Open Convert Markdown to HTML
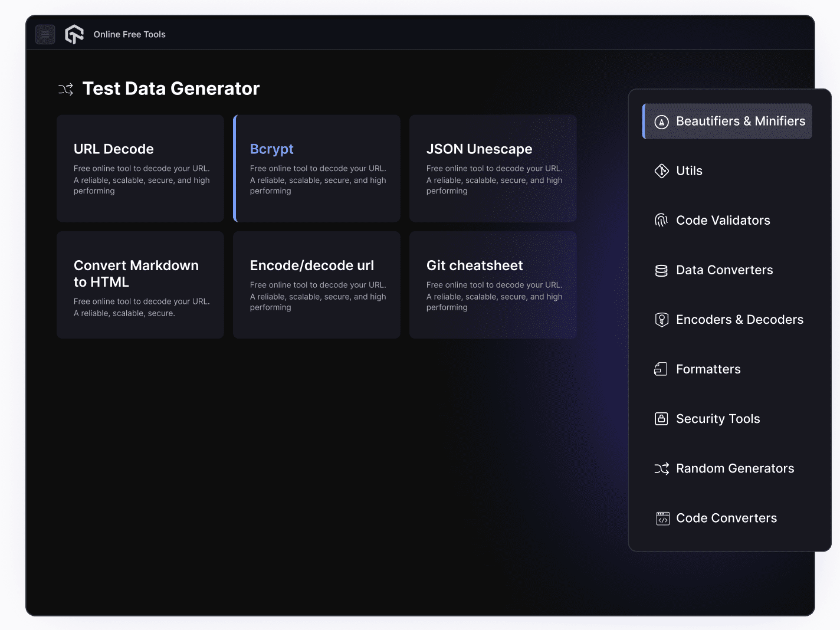 pos(140,285)
